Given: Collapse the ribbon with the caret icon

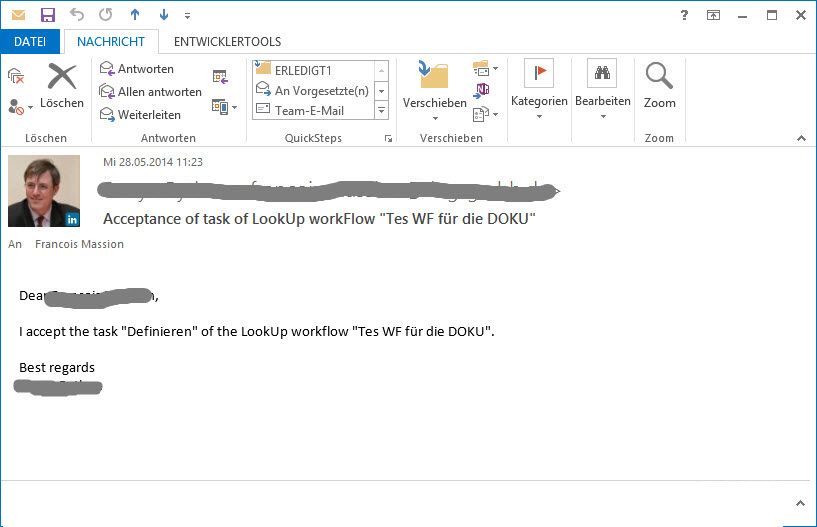Looking at the screenshot, I should tap(801, 138).
